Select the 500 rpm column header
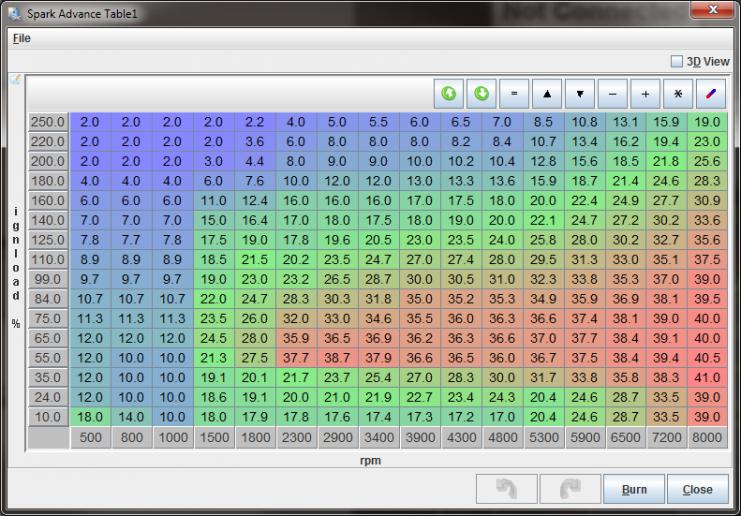741x516 pixels. click(89, 437)
